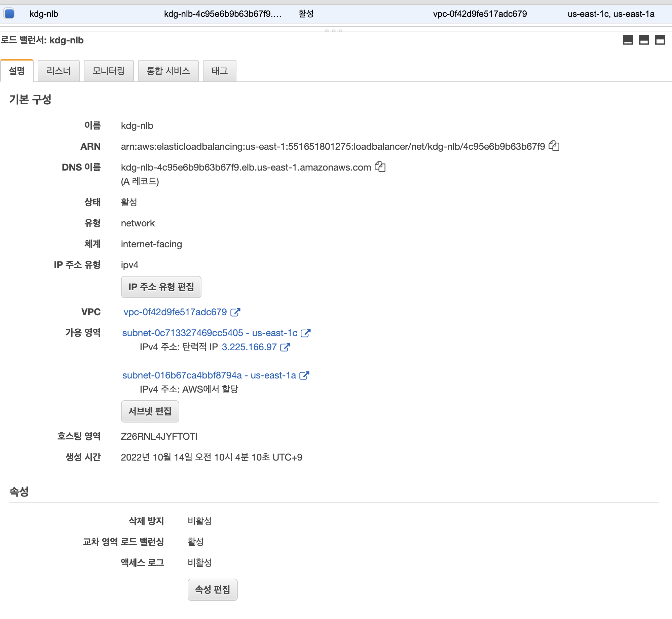Click the 속성 편집 button

pyautogui.click(x=213, y=589)
